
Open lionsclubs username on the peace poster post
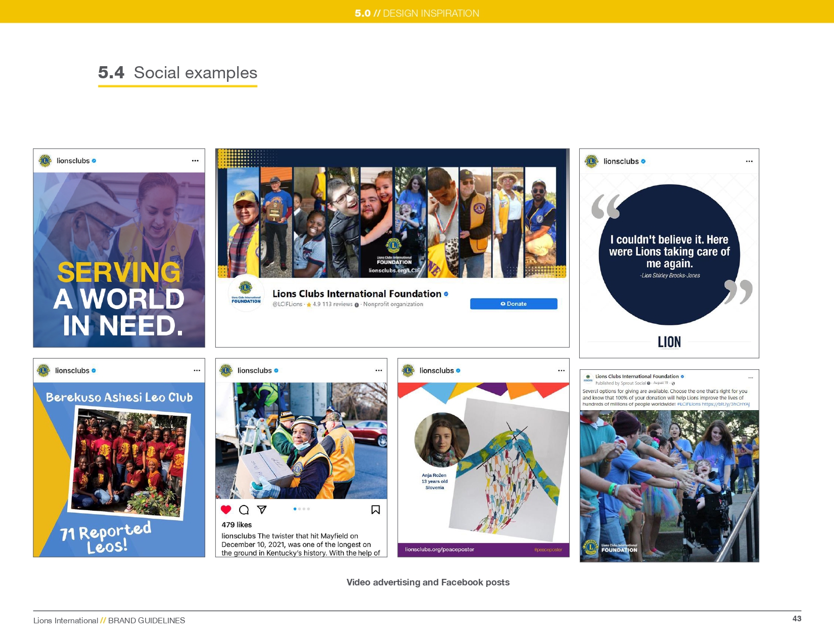(437, 370)
